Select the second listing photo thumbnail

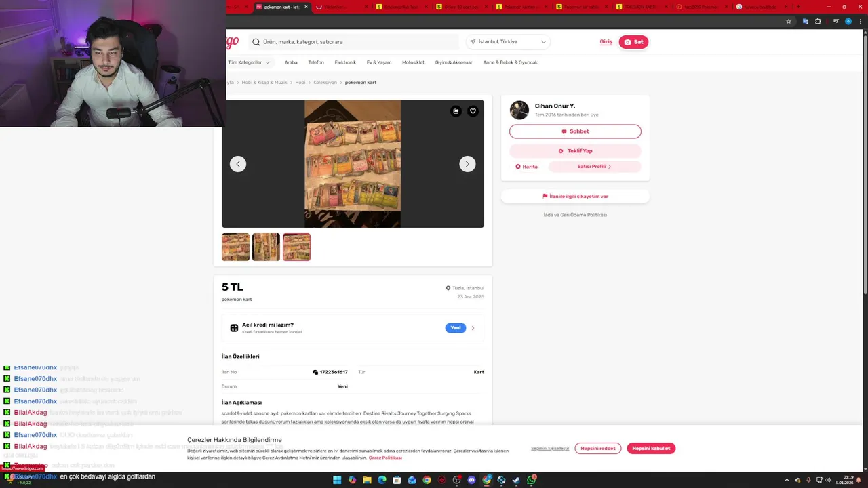click(266, 247)
